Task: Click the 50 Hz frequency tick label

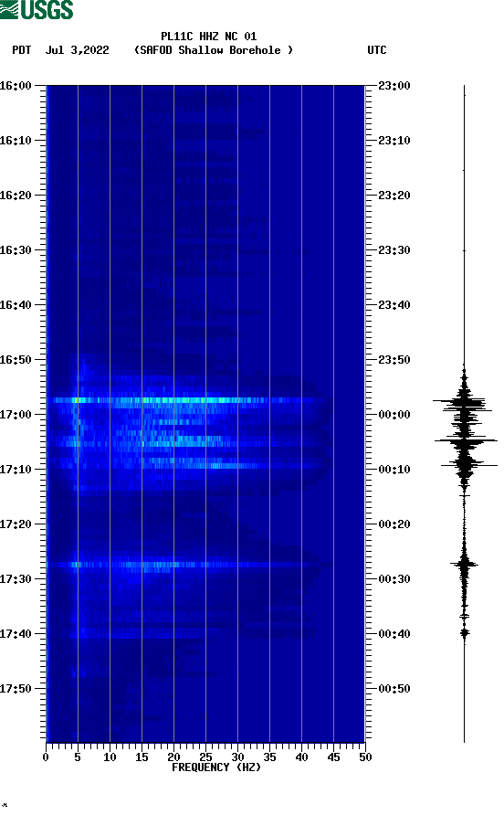Action: coord(365,757)
